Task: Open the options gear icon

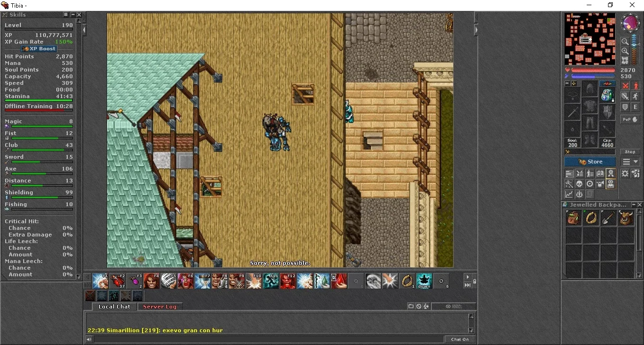Action: [x=625, y=173]
